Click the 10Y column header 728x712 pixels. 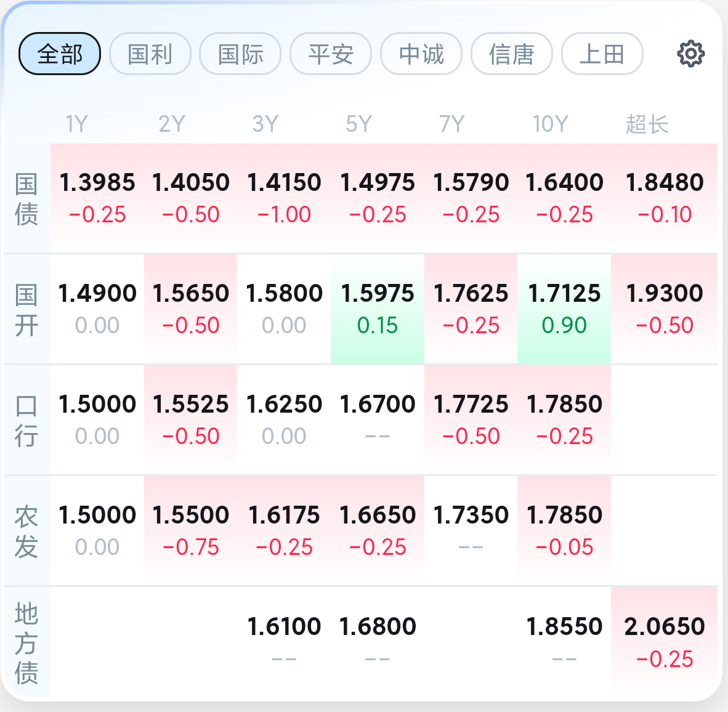[550, 124]
